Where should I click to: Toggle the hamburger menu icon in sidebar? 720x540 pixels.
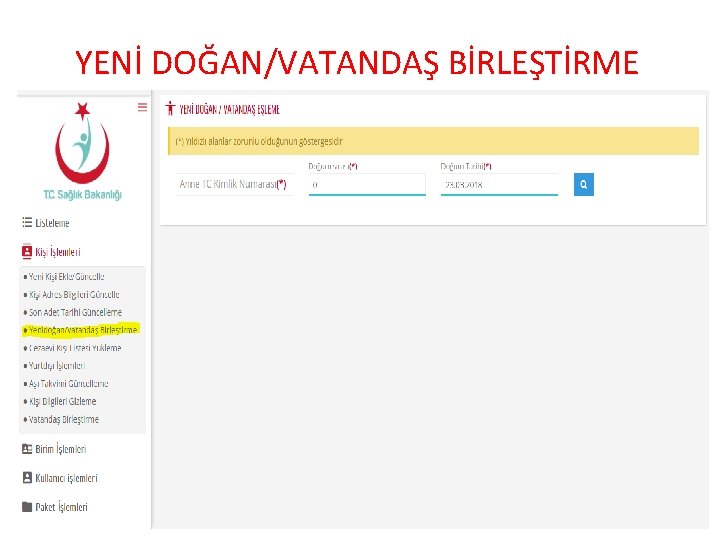(142, 107)
